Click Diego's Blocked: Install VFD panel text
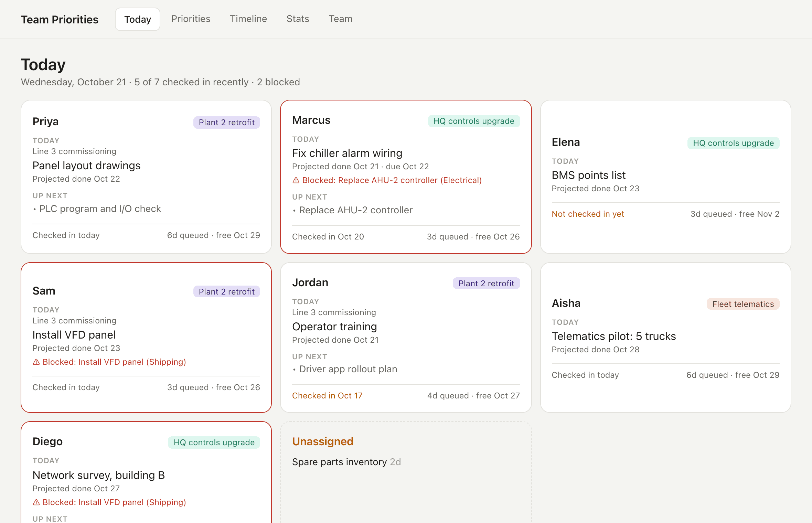The image size is (812, 523). 114,502
